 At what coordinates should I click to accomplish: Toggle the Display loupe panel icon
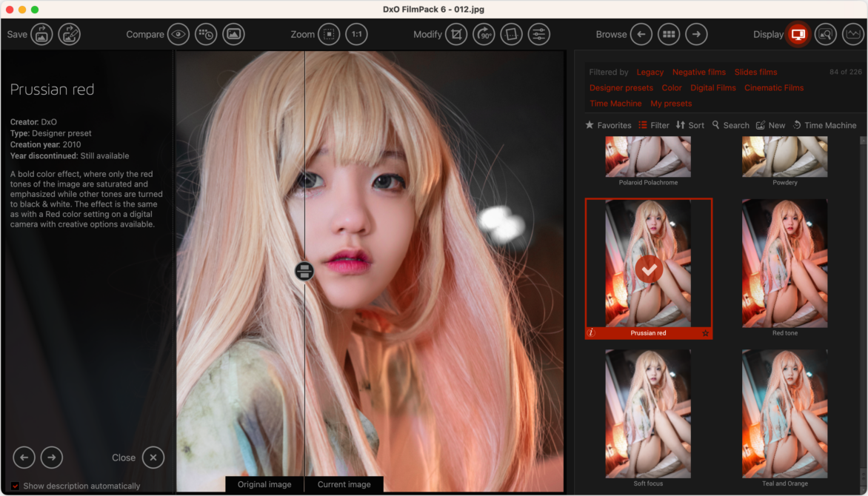(825, 34)
